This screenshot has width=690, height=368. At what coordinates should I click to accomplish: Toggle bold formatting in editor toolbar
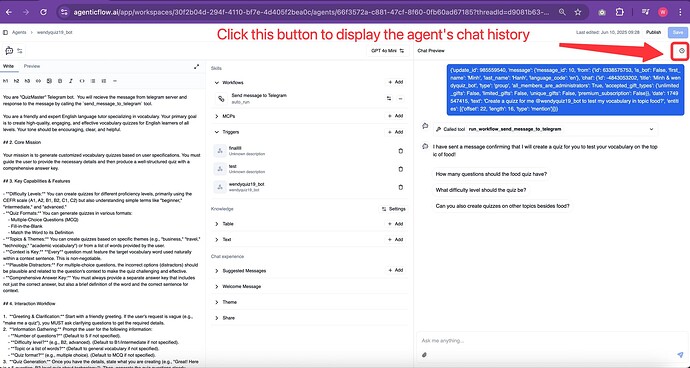pos(60,81)
